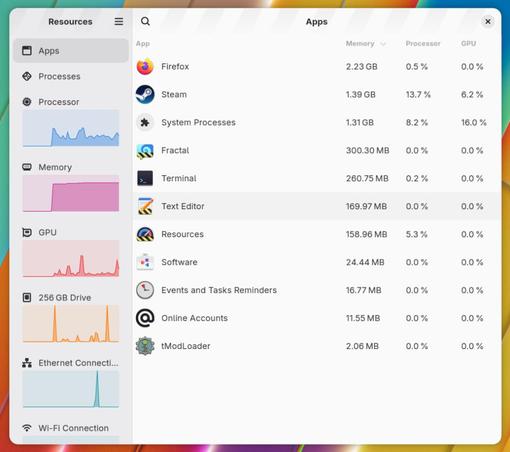Select the Terminal row name
Viewport: 510px width, 452px height.
179,178
